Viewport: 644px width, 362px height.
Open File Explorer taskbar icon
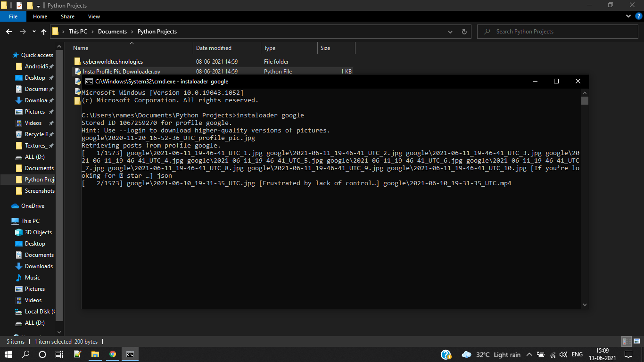coord(95,354)
